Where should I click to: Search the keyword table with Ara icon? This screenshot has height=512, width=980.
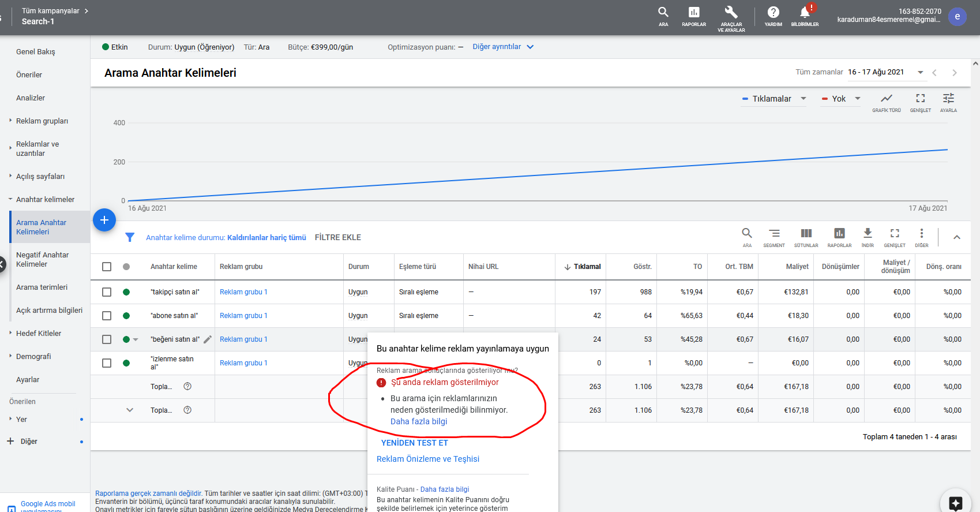click(747, 237)
